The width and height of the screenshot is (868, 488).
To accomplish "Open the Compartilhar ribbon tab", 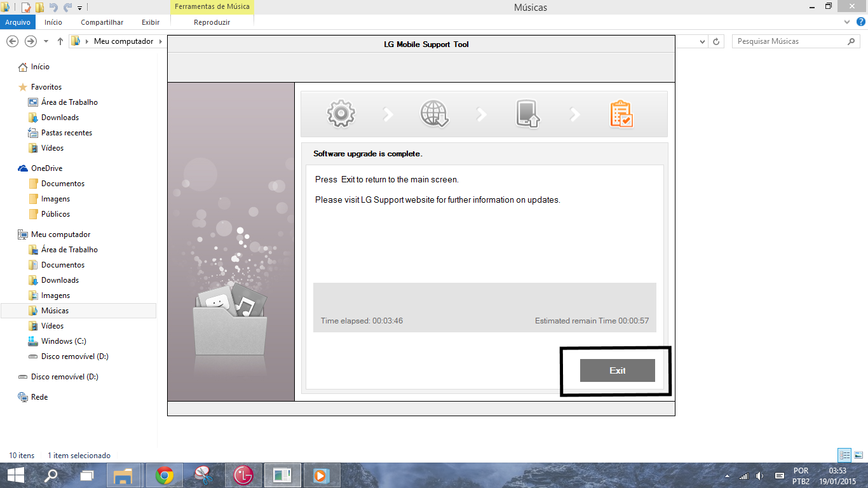I will tap(102, 22).
